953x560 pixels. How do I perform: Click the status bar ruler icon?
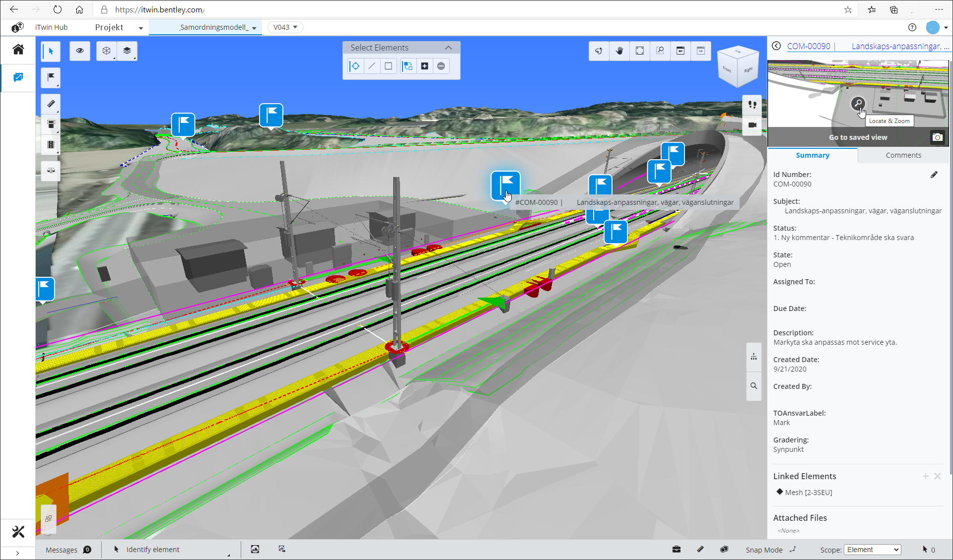700,549
